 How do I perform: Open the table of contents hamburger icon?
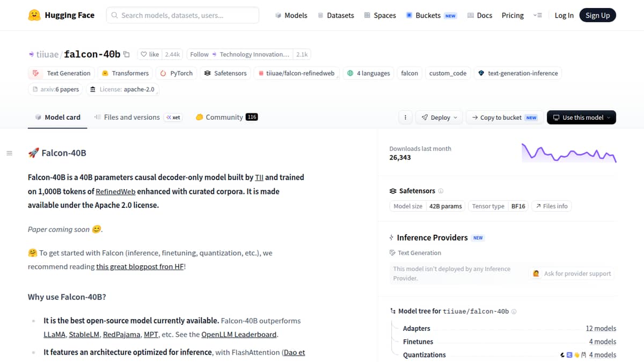click(x=9, y=153)
